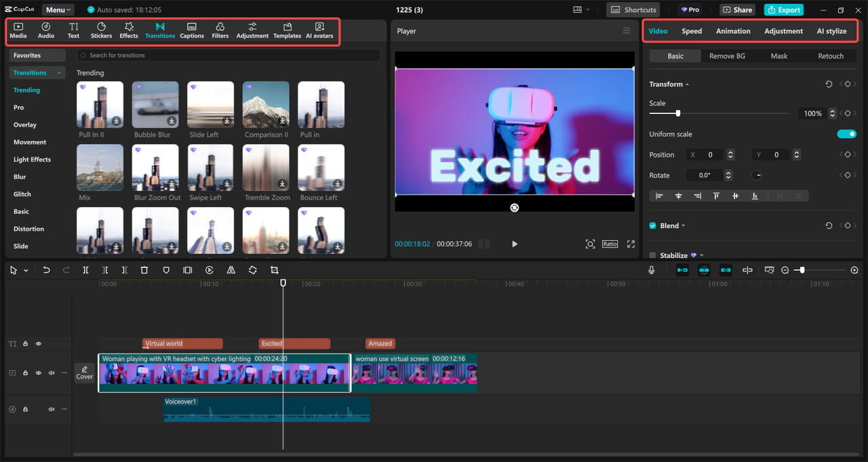Image resolution: width=868 pixels, height=462 pixels.
Task: Adjust the Rotate value stepper
Action: [728, 175]
